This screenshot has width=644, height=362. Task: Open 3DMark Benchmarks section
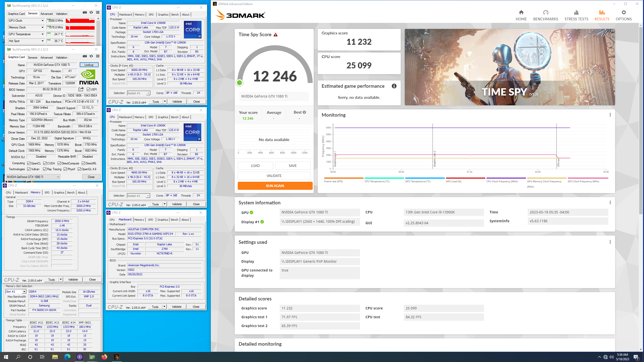545,15
